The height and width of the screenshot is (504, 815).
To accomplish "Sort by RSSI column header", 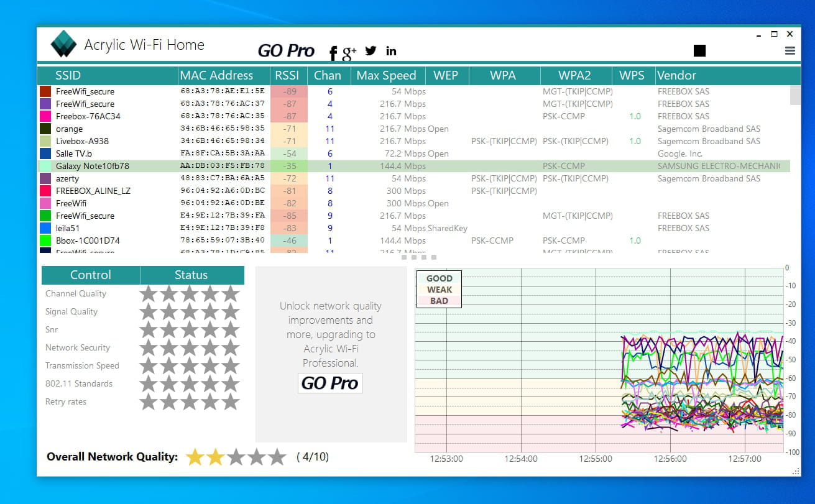I will tap(288, 75).
